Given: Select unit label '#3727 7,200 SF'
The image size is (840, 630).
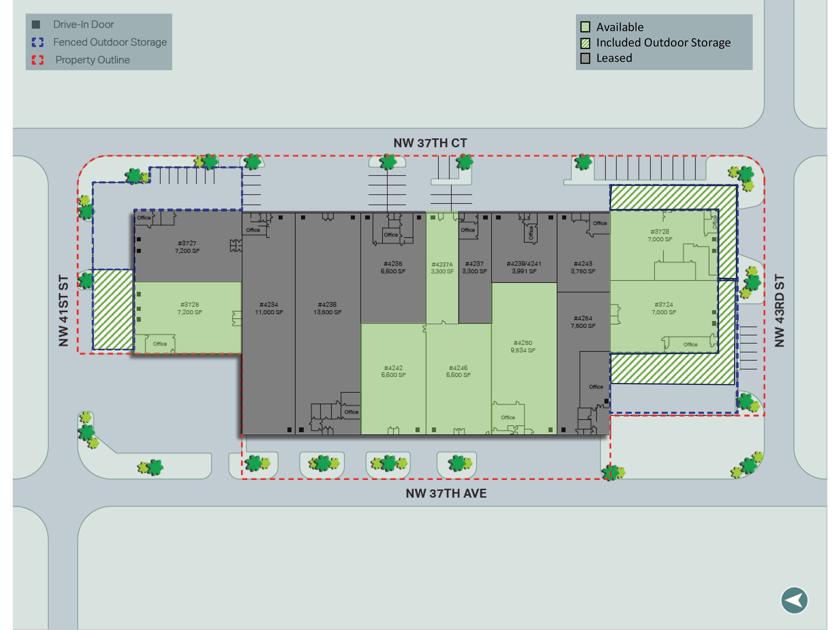Looking at the screenshot, I should (187, 247).
